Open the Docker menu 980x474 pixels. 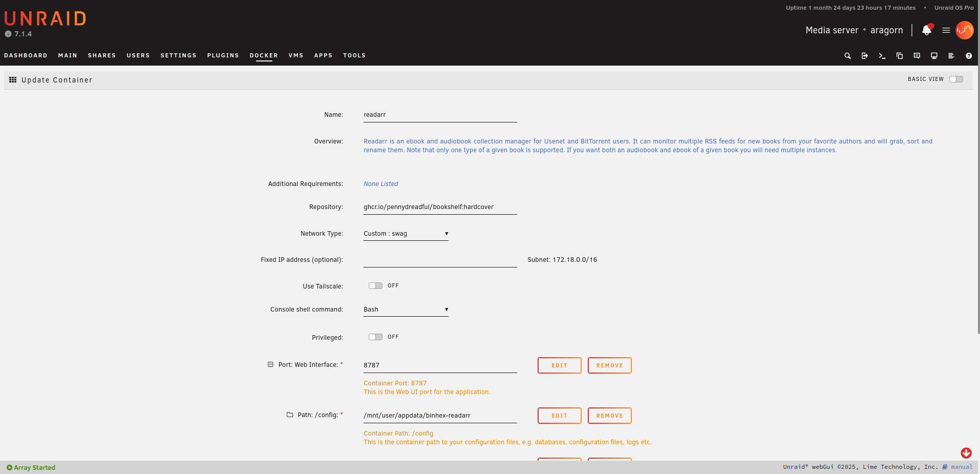(x=264, y=55)
